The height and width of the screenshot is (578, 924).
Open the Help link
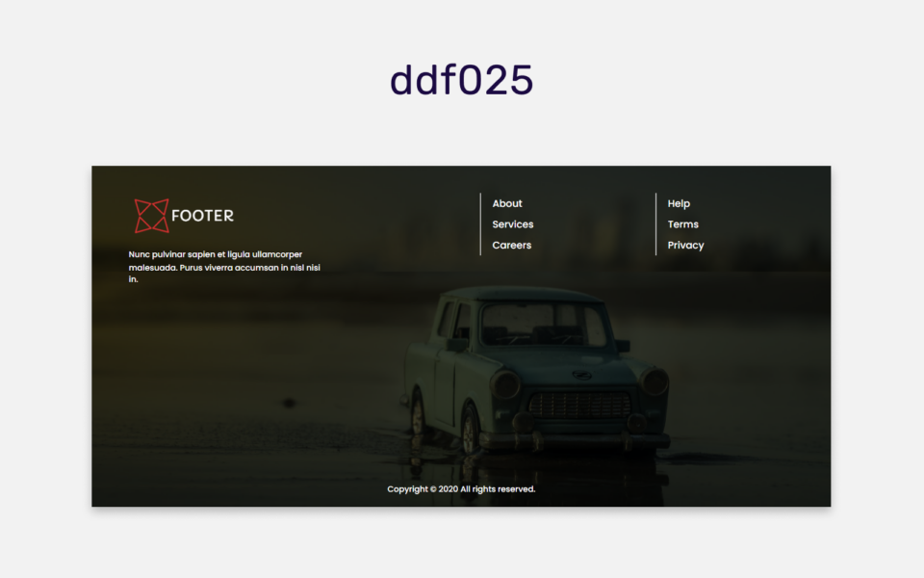click(679, 203)
